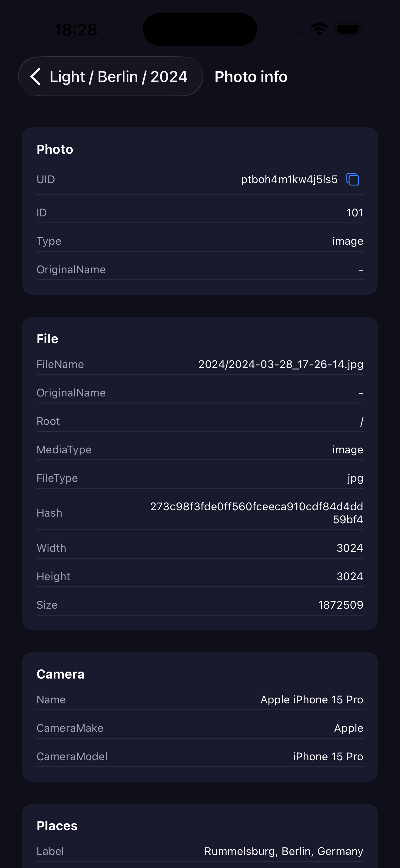Tap the Height row value
The width and height of the screenshot is (400, 868).
tap(350, 577)
